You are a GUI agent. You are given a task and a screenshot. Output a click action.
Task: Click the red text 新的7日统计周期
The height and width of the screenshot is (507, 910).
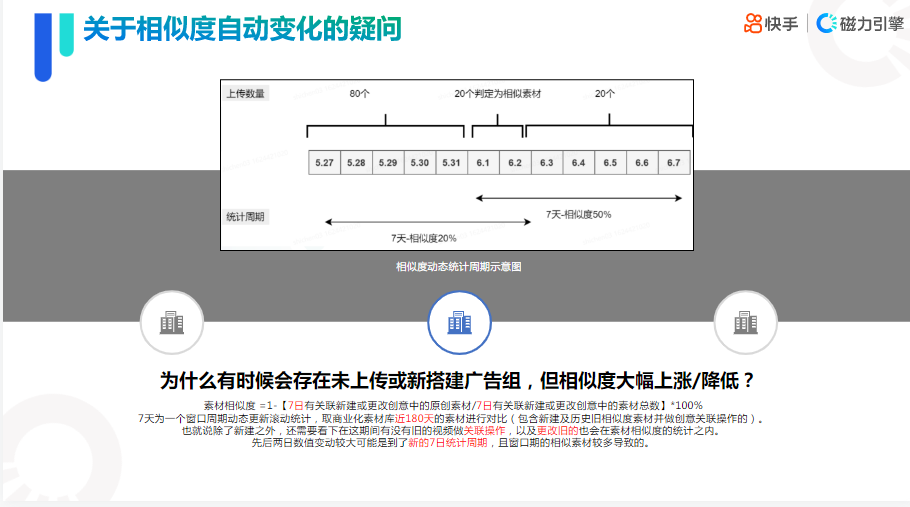click(447, 443)
